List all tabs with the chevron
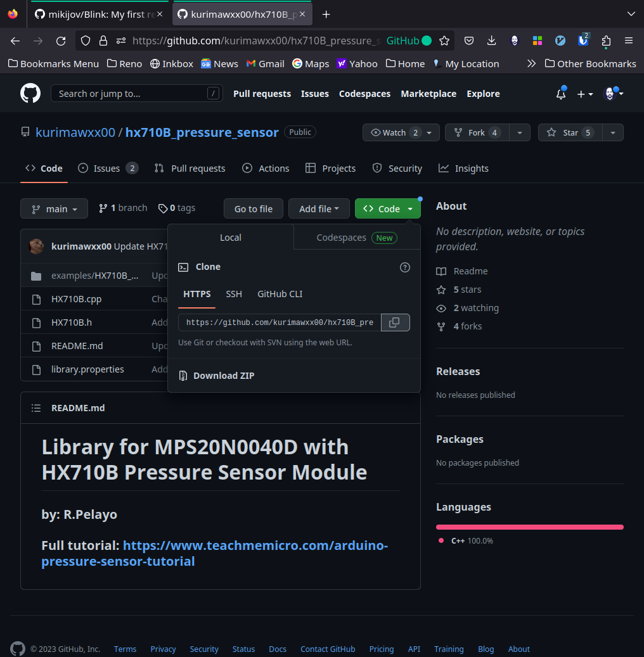Viewport: 644px width, 657px height. point(631,14)
